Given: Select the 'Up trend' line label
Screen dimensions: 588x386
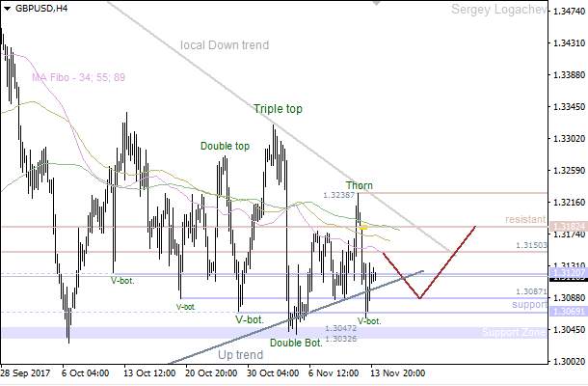Looking at the screenshot, I should [239, 355].
